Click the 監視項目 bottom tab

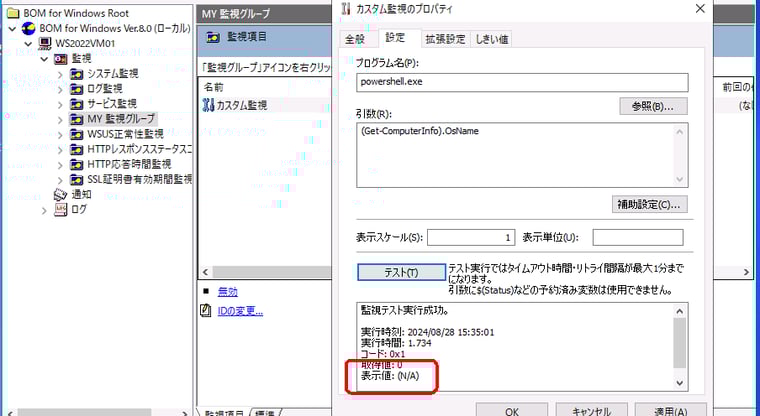223,412
